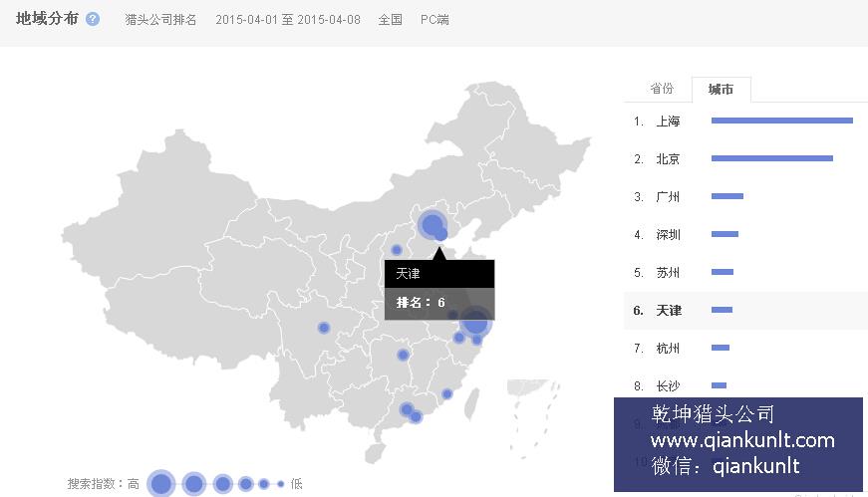868x497 pixels.
Task: Switch to the 省份 tab
Action: pyautogui.click(x=662, y=89)
